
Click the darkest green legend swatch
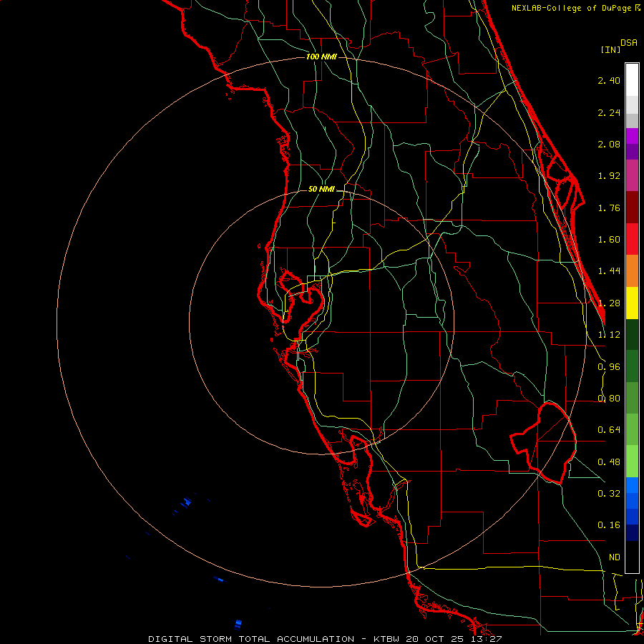(x=632, y=334)
